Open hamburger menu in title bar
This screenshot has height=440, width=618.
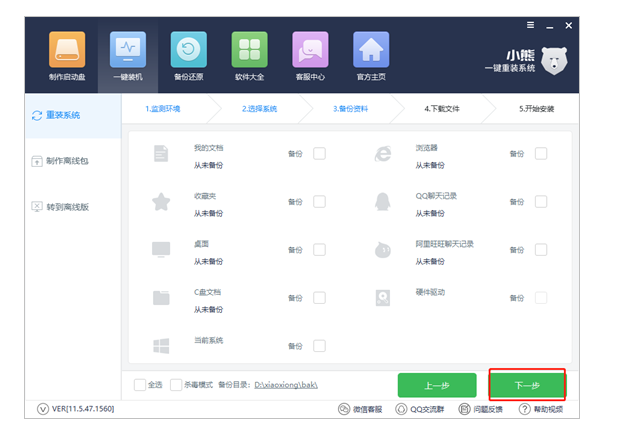[530, 25]
